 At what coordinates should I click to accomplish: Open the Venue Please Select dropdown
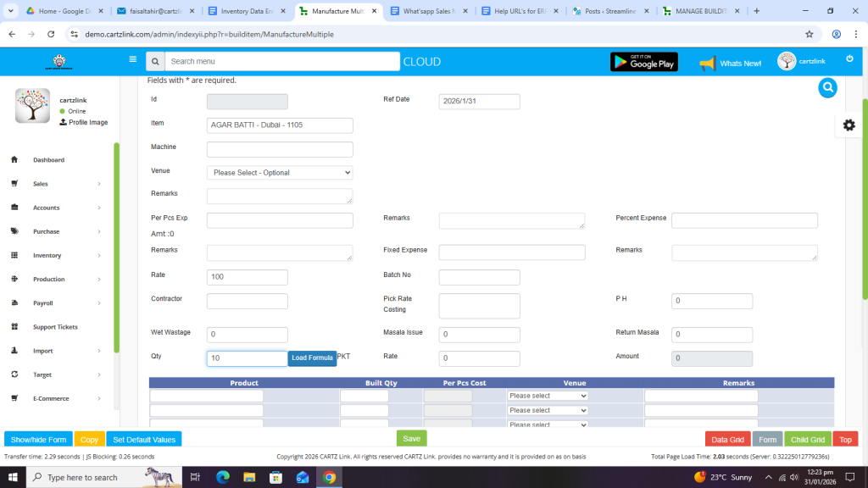pyautogui.click(x=280, y=173)
